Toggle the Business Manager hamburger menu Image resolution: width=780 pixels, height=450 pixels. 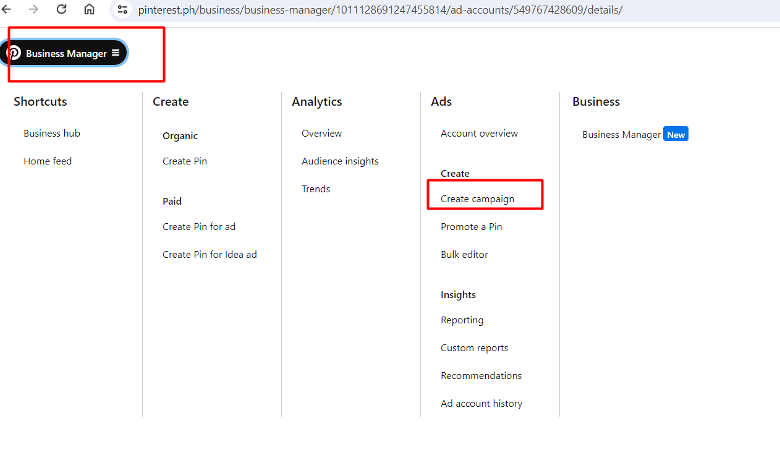click(x=115, y=53)
